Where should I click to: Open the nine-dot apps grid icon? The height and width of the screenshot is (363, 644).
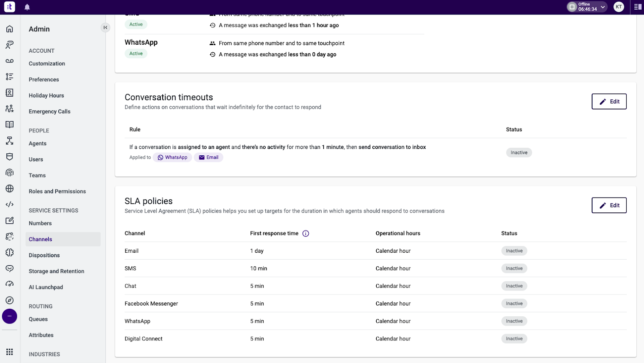point(10,352)
